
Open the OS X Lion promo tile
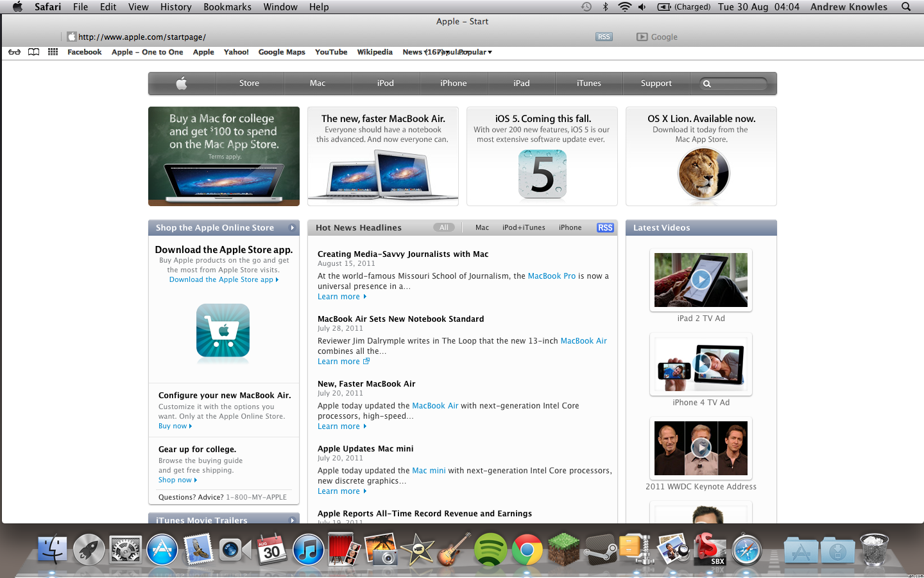coord(701,156)
